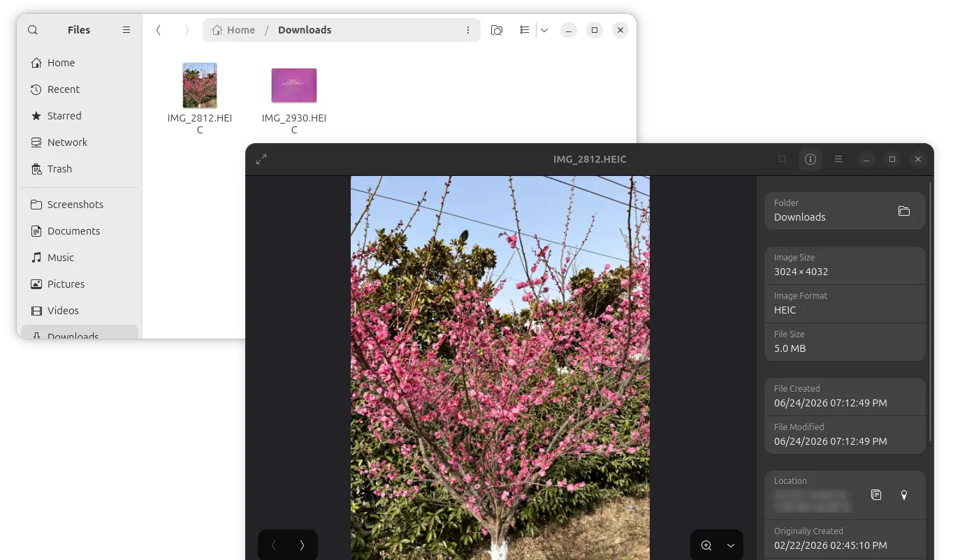
Task: Click the File Created date value
Action: [x=831, y=403]
